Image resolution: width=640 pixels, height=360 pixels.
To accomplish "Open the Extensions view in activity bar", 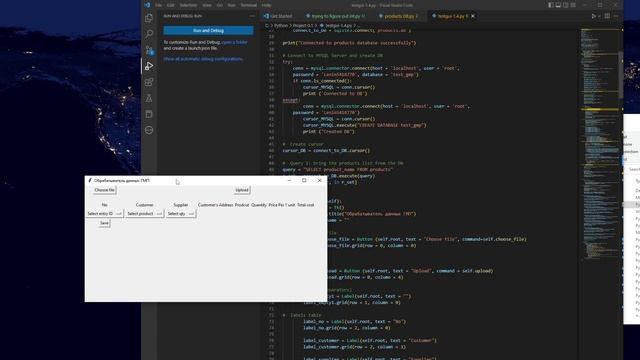I will [149, 82].
